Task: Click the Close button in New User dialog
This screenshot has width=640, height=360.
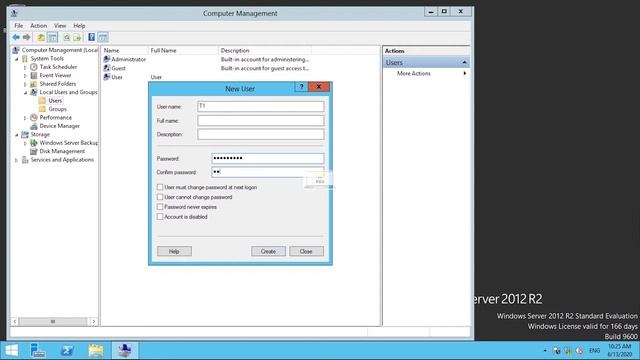Action: [x=306, y=251]
